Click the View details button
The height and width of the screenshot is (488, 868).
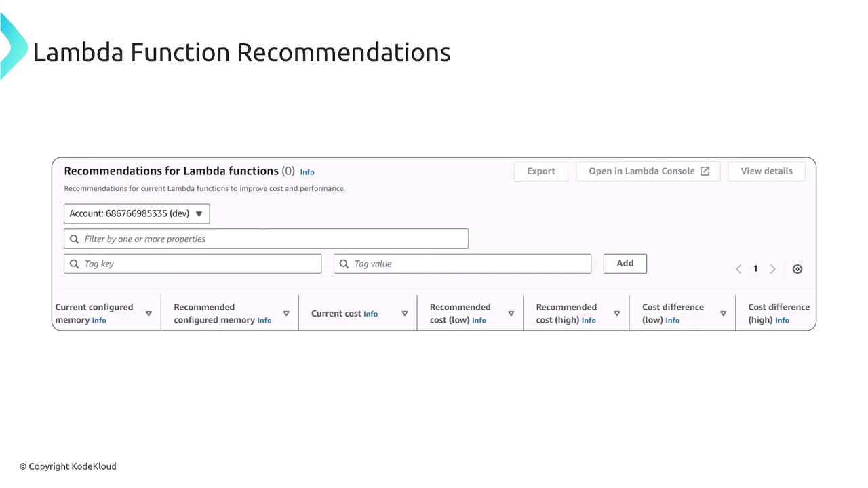point(766,171)
